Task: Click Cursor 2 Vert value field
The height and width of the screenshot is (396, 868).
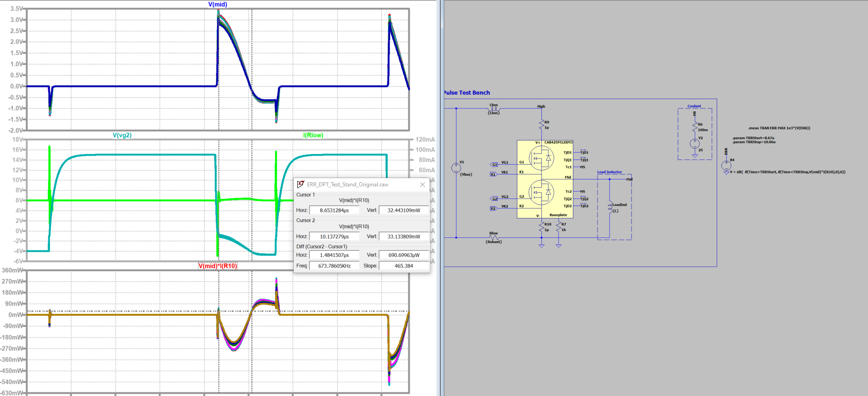Action: (404, 236)
